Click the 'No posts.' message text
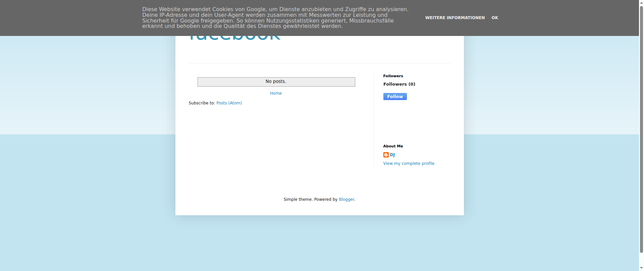The image size is (644, 271). click(276, 82)
